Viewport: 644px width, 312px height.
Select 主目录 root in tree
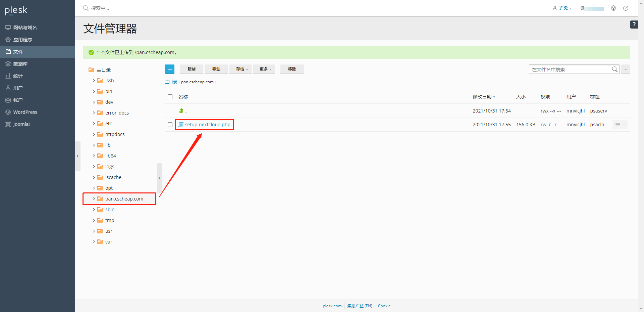[x=104, y=70]
